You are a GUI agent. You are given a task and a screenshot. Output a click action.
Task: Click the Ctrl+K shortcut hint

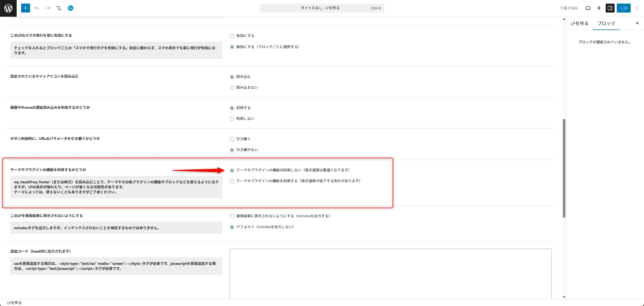[x=376, y=8]
